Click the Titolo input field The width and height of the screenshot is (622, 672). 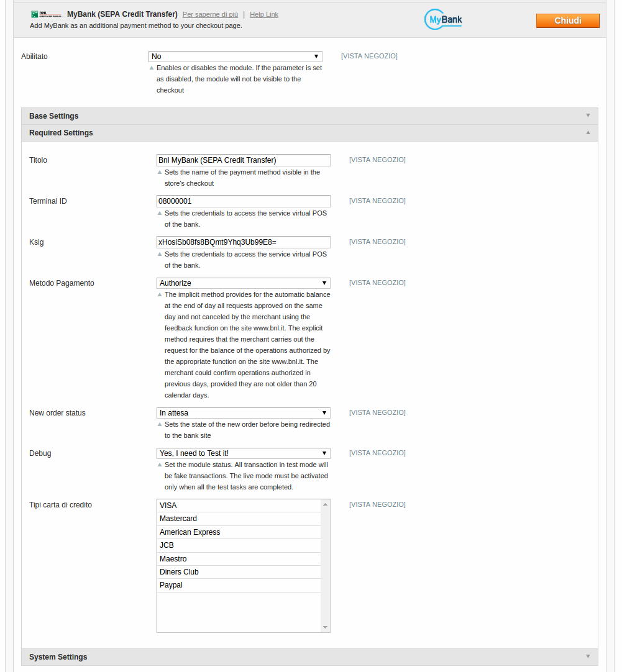tap(244, 160)
